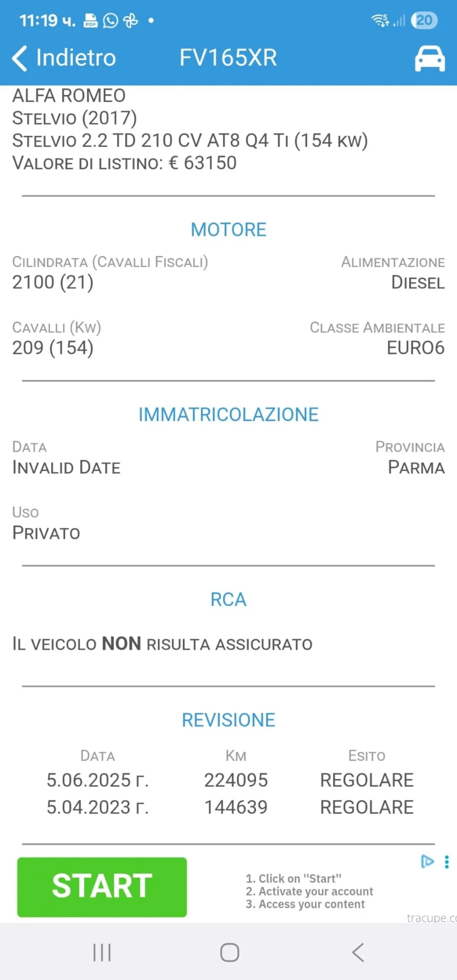457x980 pixels.
Task: Tap the PDF notification icon in status bar
Action: tap(90, 20)
